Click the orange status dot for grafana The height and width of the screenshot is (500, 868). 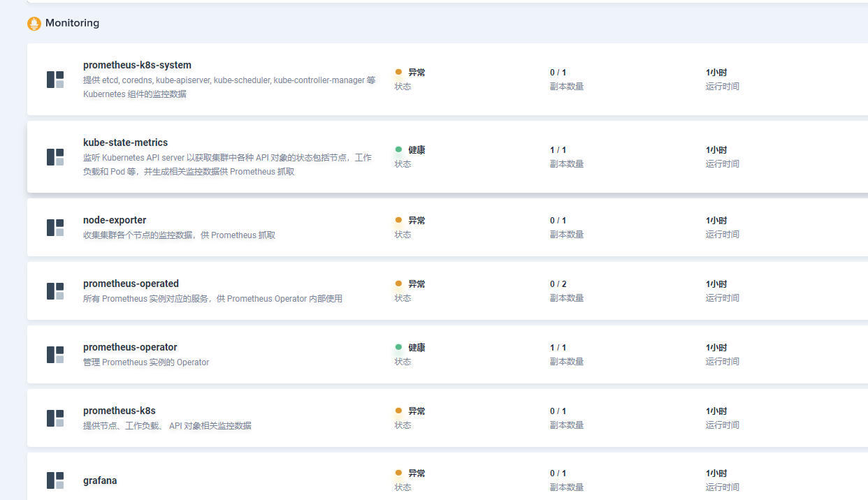coord(398,473)
